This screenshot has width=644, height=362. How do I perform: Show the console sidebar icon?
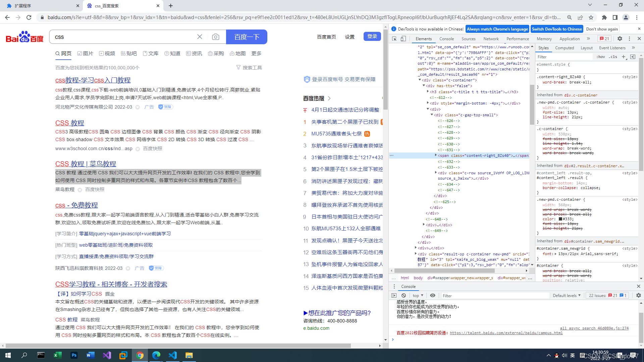pos(394,296)
